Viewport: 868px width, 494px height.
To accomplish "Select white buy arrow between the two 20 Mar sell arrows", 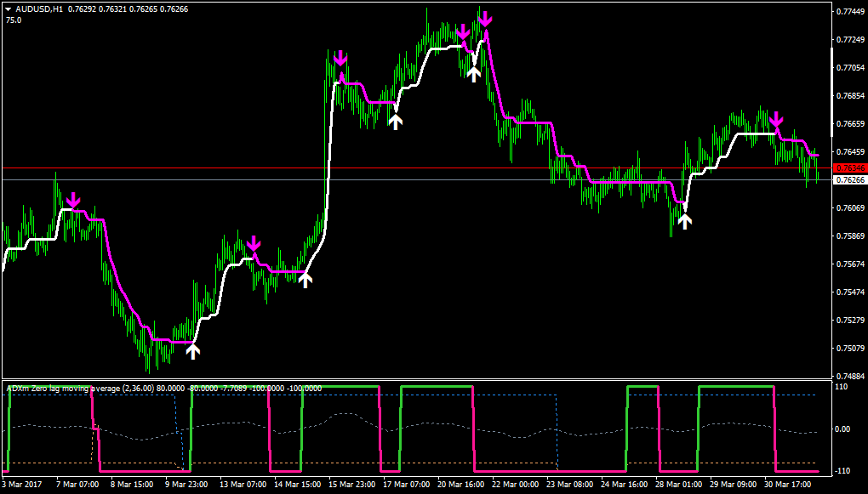I will (473, 74).
